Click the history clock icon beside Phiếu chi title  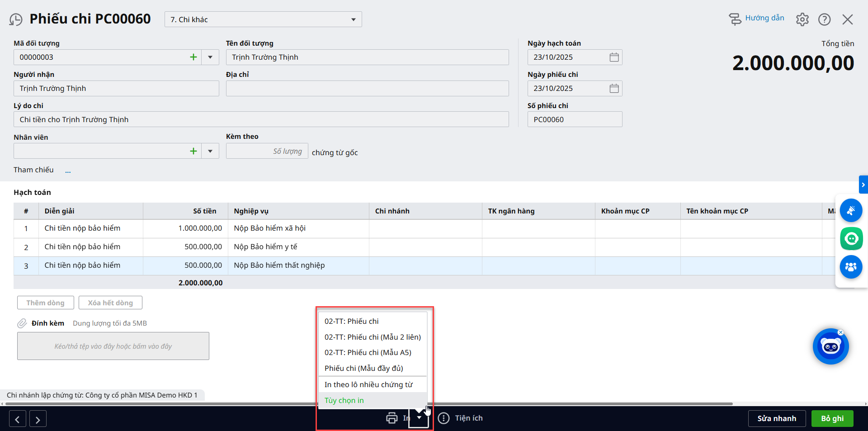(16, 19)
